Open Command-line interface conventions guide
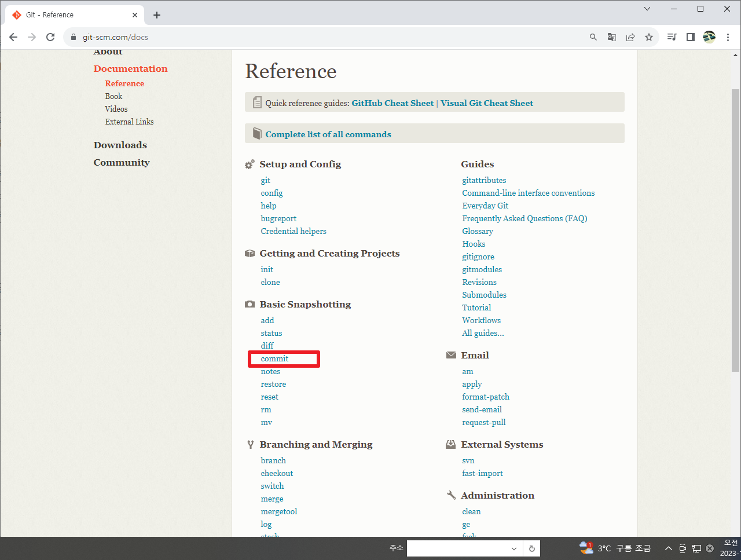 (529, 193)
